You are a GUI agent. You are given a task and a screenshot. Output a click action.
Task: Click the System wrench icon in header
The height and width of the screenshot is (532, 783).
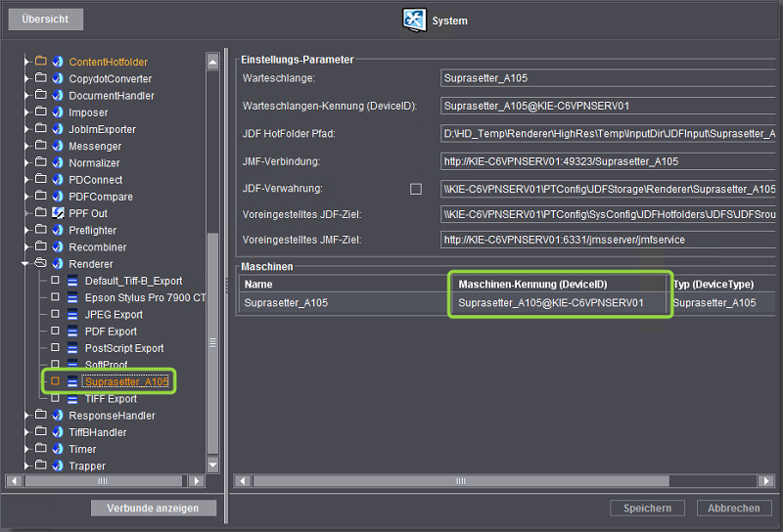pos(413,20)
